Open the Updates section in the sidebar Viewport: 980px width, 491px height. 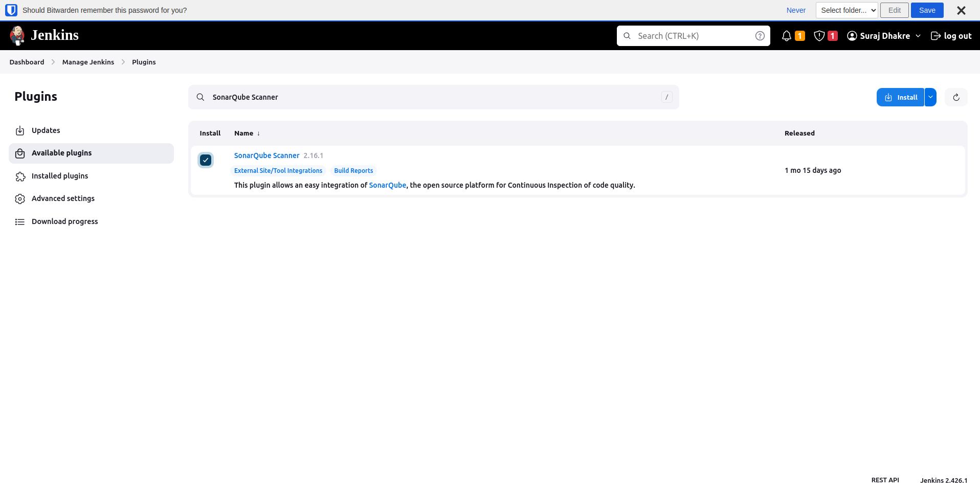click(x=46, y=130)
